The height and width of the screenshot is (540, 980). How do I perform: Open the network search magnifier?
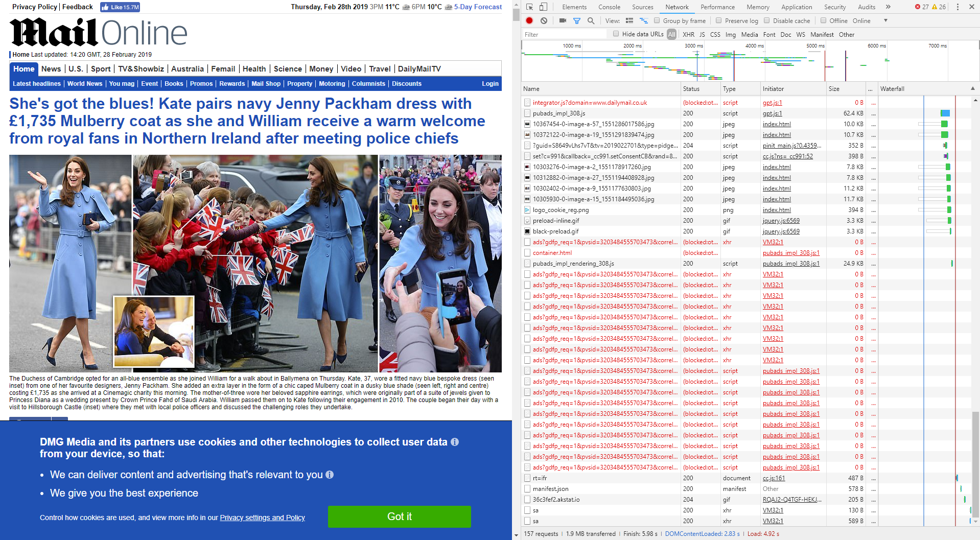[x=591, y=21]
